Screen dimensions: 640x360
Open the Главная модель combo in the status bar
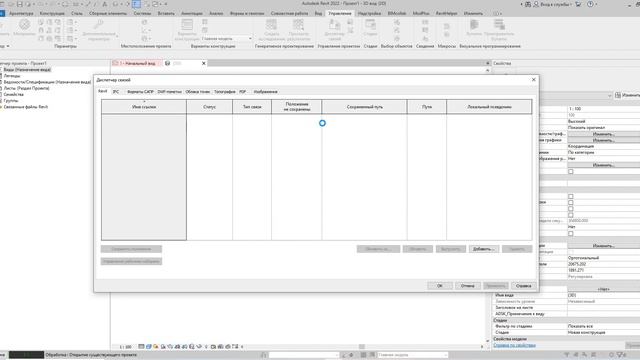click(x=412, y=355)
